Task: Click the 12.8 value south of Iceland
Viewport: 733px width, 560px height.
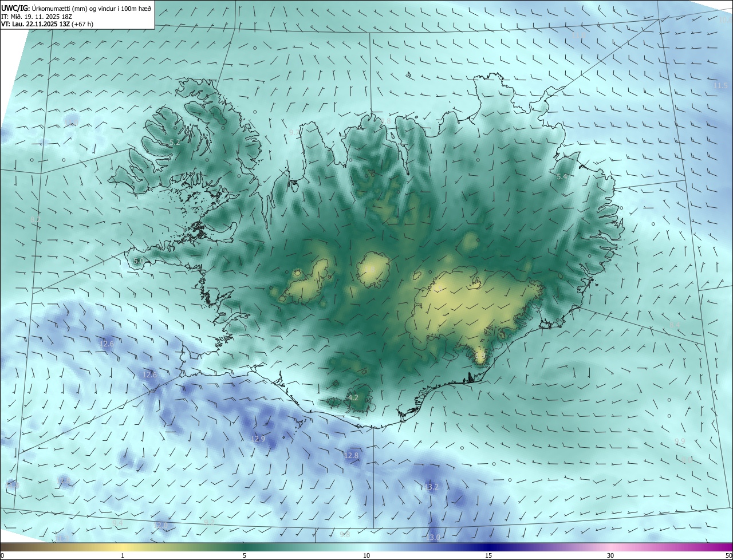Action: (351, 455)
